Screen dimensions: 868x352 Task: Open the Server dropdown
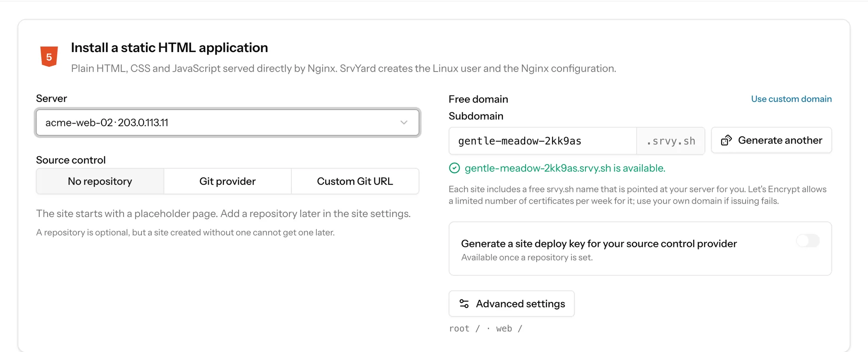pos(227,122)
